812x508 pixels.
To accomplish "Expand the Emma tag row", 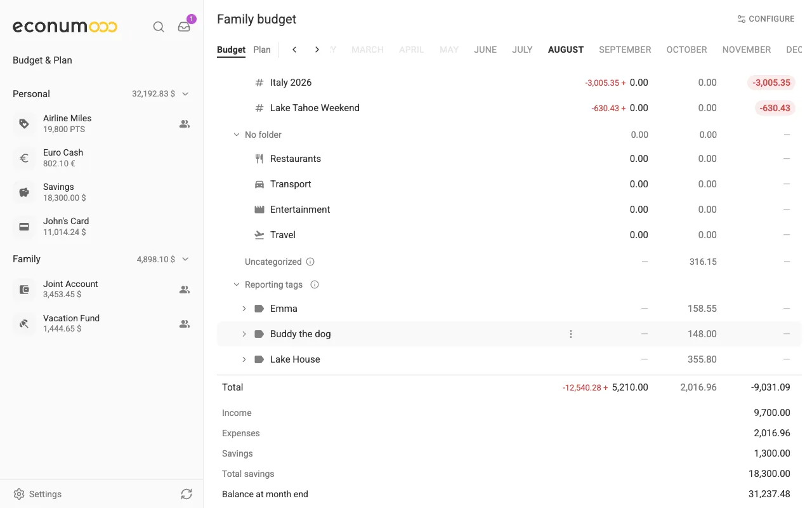I will coord(244,309).
